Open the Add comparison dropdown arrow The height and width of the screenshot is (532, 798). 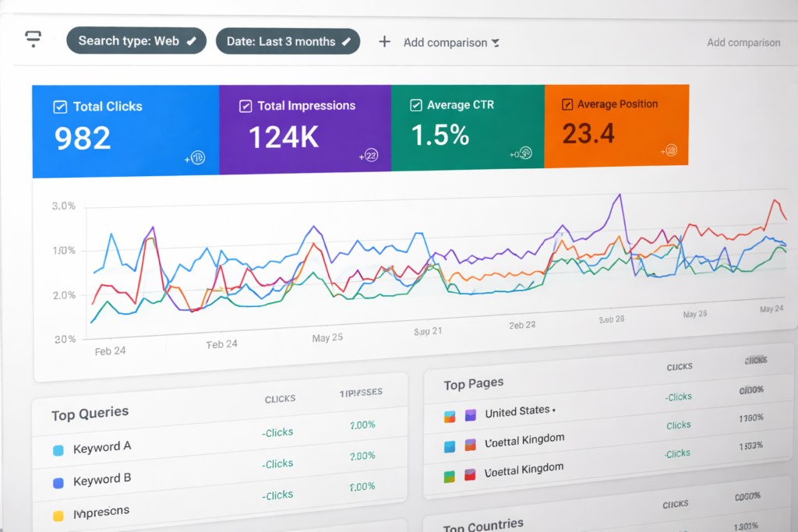496,44
